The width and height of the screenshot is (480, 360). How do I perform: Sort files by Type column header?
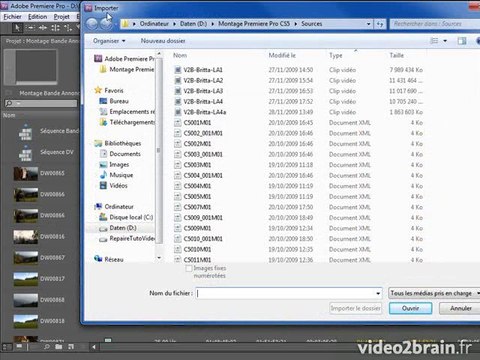coord(336,55)
